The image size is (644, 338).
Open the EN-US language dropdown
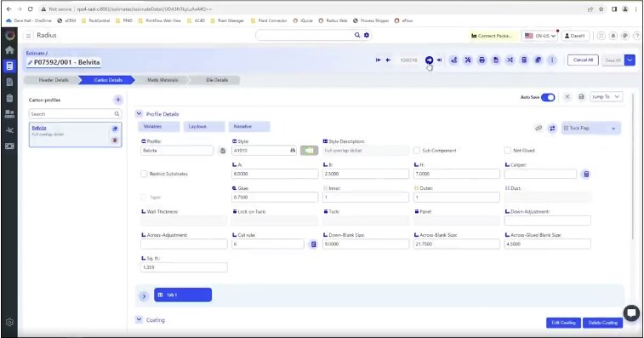click(x=540, y=36)
